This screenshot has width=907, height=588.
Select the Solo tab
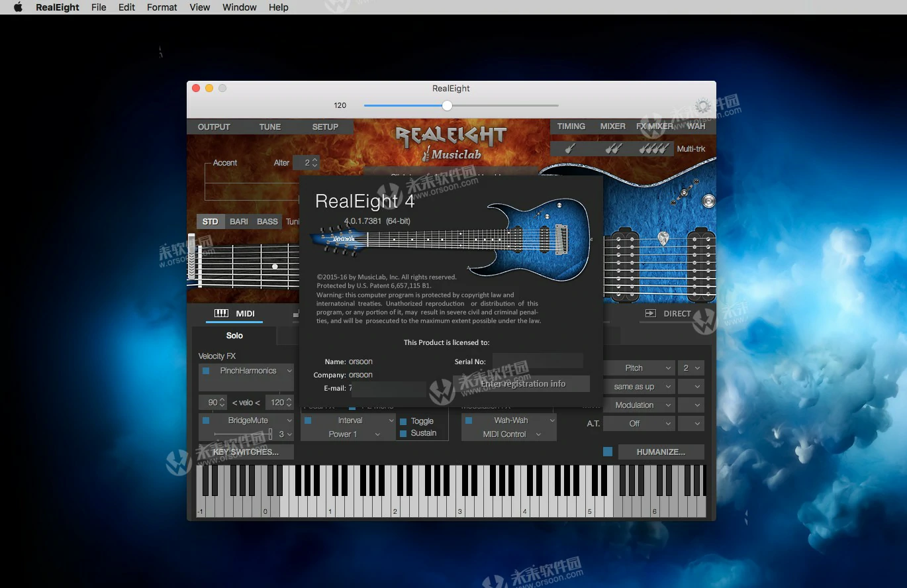tap(234, 336)
